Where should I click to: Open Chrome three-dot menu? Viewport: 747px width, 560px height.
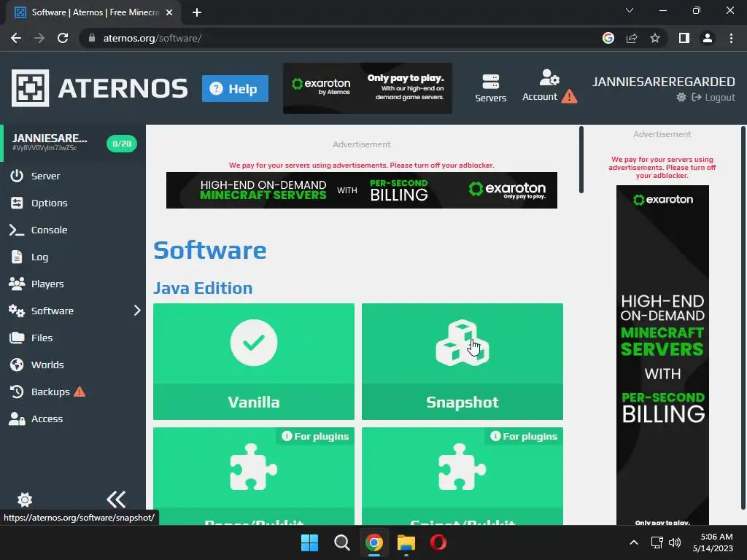[731, 38]
